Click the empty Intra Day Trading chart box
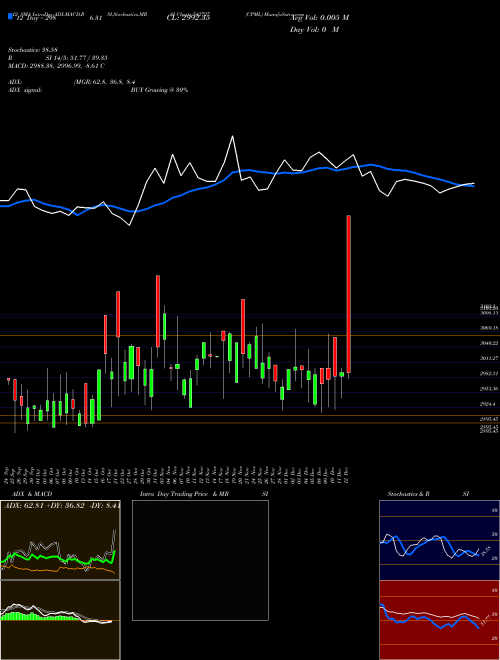This screenshot has width=500, height=660. coord(200,560)
